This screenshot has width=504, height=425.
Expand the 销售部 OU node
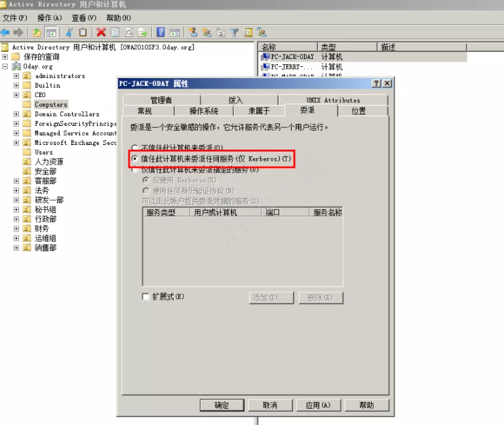[16, 248]
